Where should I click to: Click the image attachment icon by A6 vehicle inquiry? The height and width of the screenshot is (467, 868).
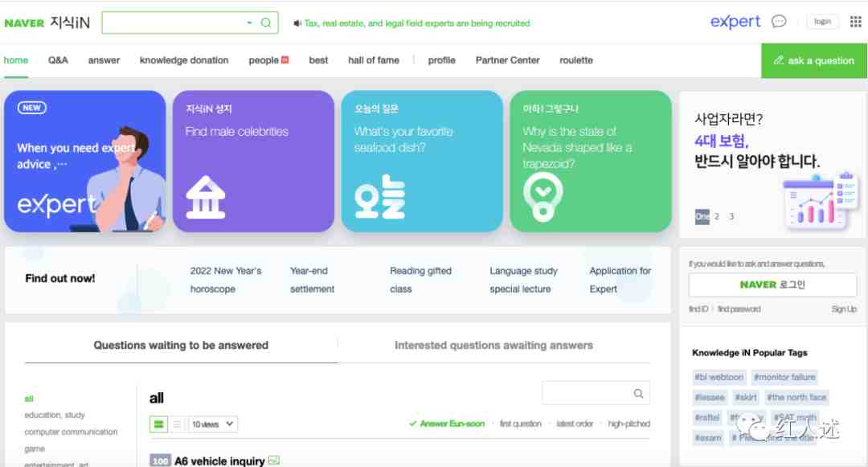tap(274, 461)
